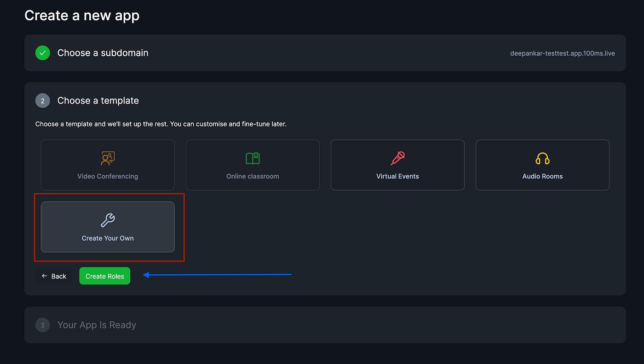Click the step 2 circle indicator

coord(42,100)
